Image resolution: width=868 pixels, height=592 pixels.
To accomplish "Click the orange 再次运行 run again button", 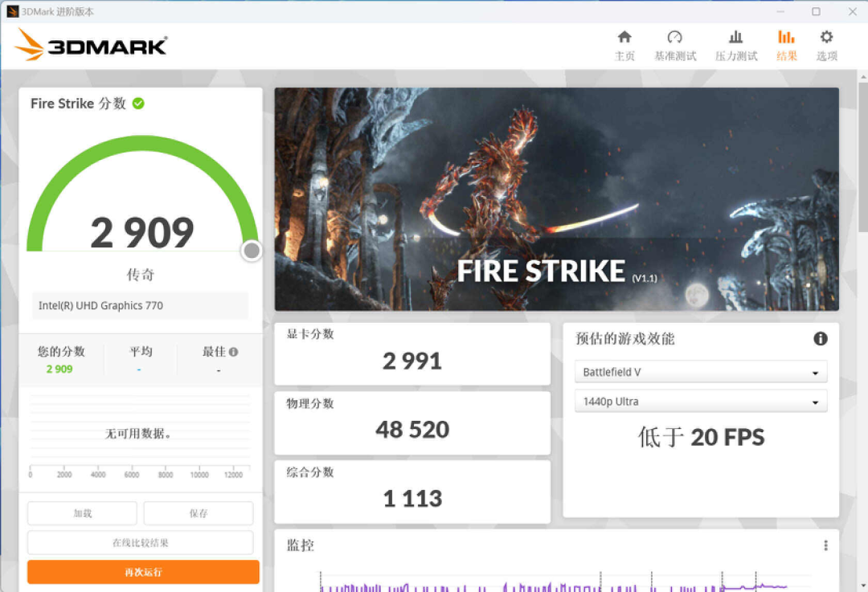I will [x=143, y=572].
